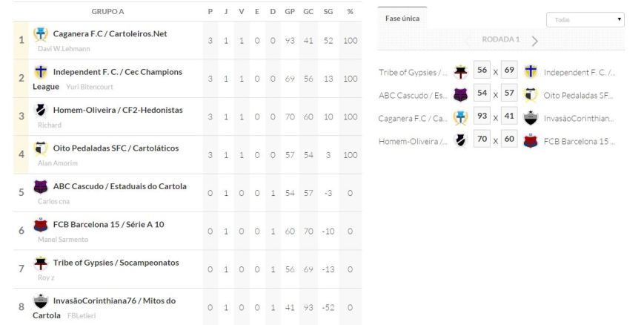Image resolution: width=644 pixels, height=325 pixels.
Task: Click the 56 score box in matches
Action: pos(482,71)
